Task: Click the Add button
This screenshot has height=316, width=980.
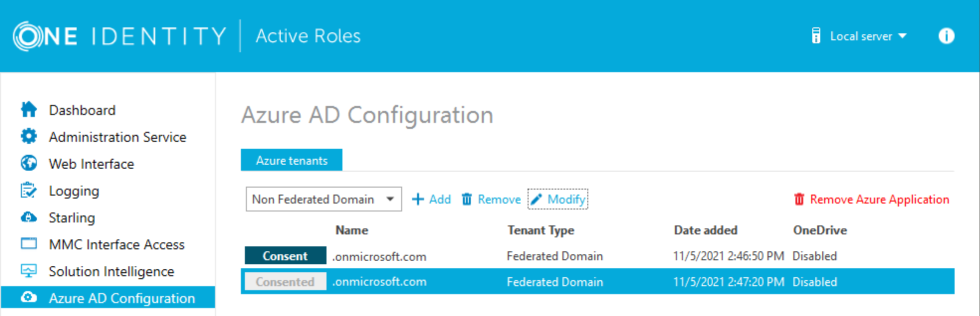Action: coord(432,199)
